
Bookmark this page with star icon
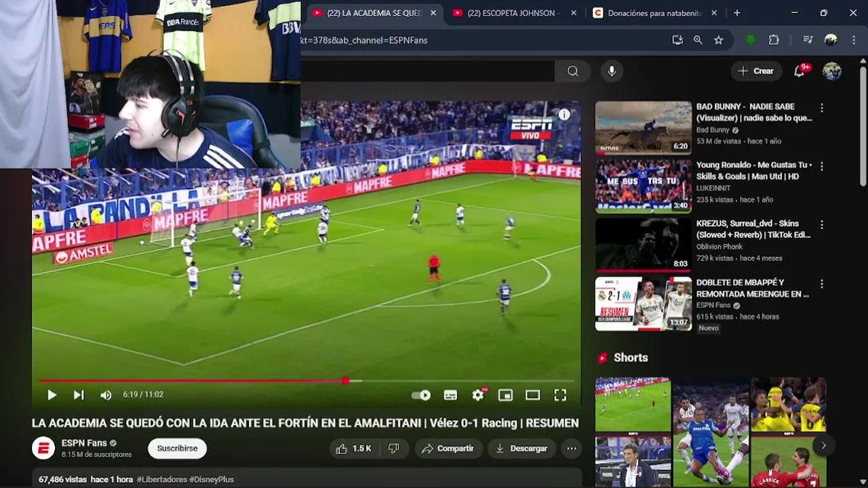719,40
